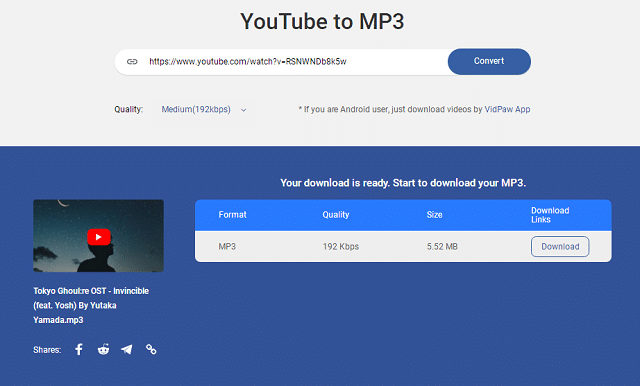Click the '192 Kbps' quality cell
Screen dimensions: 640x386
tap(340, 246)
